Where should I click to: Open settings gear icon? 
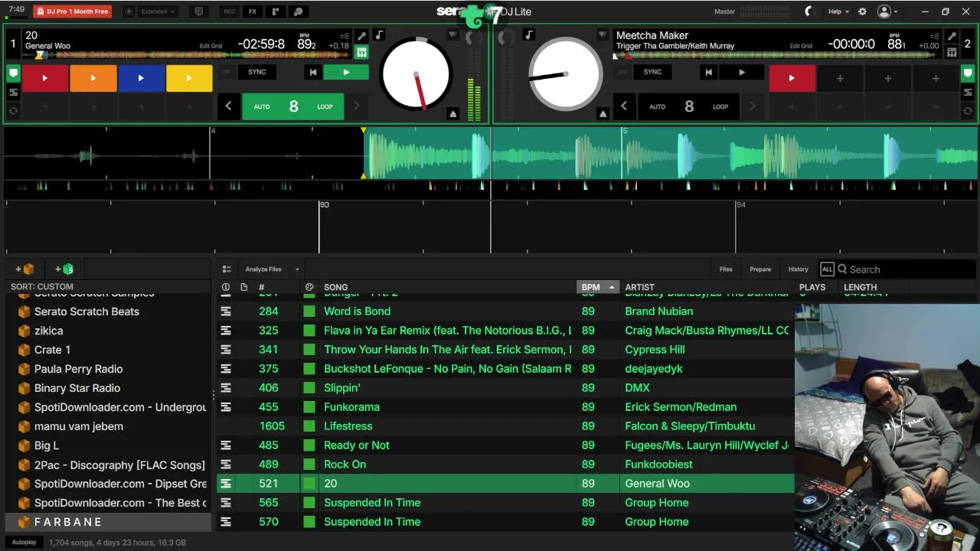(x=862, y=11)
